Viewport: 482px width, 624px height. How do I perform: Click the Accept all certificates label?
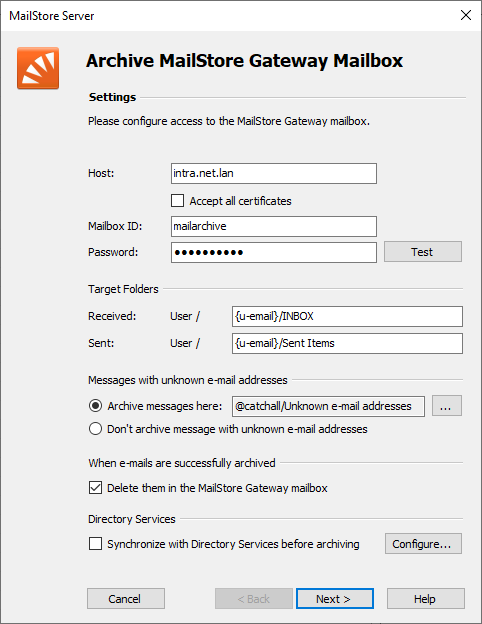click(240, 201)
